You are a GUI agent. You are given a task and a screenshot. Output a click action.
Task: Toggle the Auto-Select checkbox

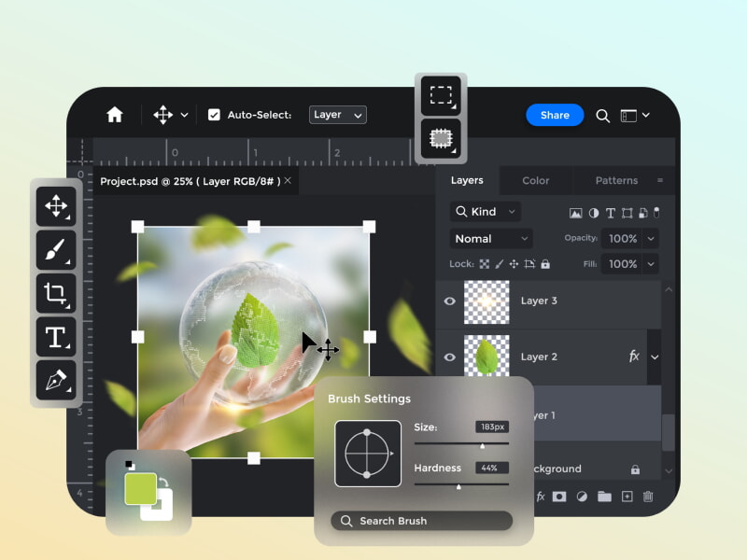pyautogui.click(x=214, y=115)
